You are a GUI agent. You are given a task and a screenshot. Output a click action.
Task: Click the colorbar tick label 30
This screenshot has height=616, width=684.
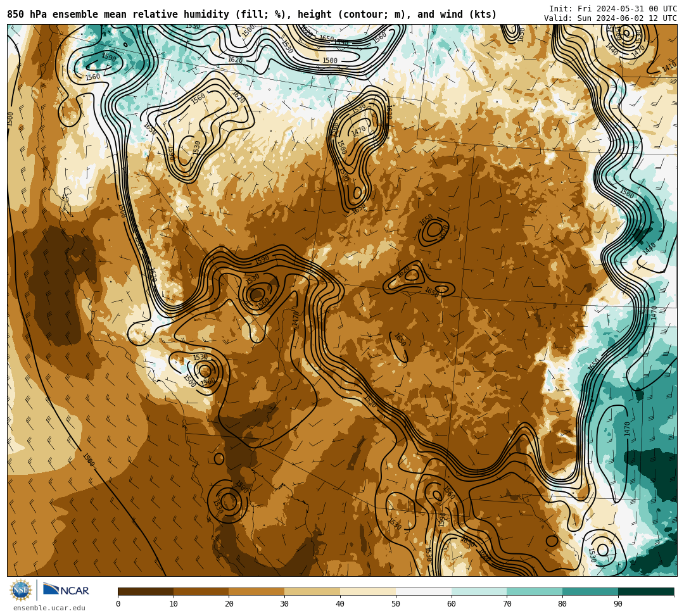tap(284, 604)
